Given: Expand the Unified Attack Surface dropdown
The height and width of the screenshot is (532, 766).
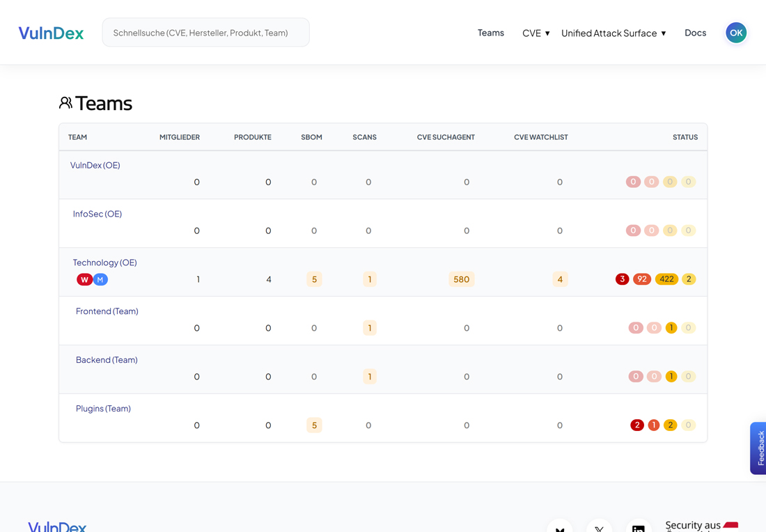Looking at the screenshot, I should click(613, 33).
